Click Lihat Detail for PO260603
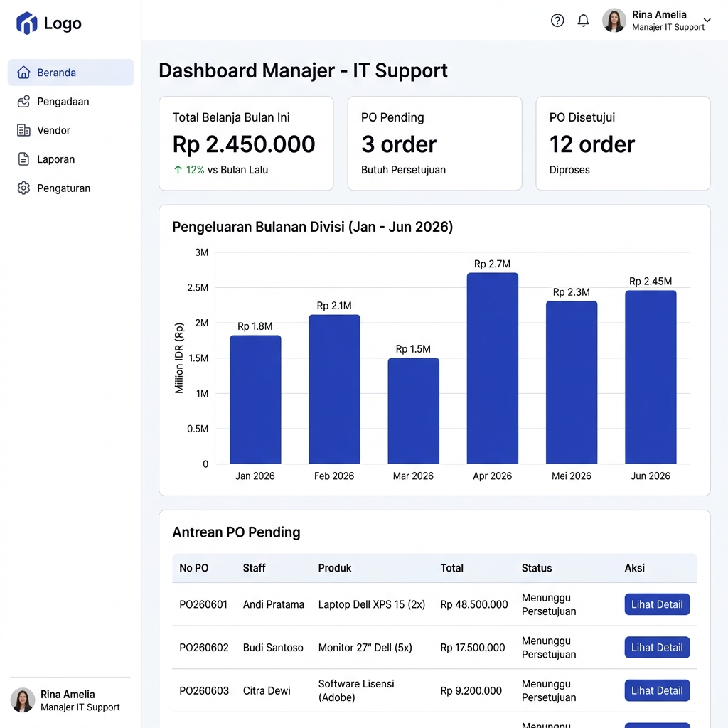728x728 pixels. click(657, 690)
